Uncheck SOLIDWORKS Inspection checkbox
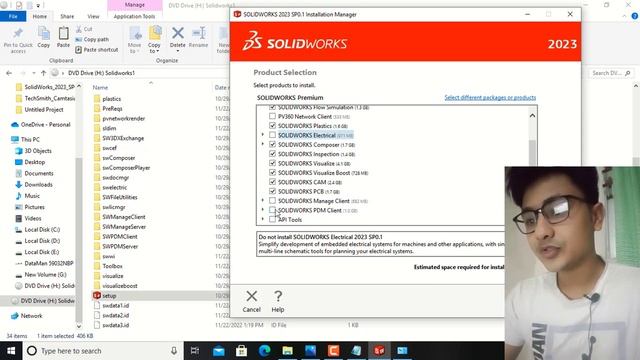 pos(272,153)
